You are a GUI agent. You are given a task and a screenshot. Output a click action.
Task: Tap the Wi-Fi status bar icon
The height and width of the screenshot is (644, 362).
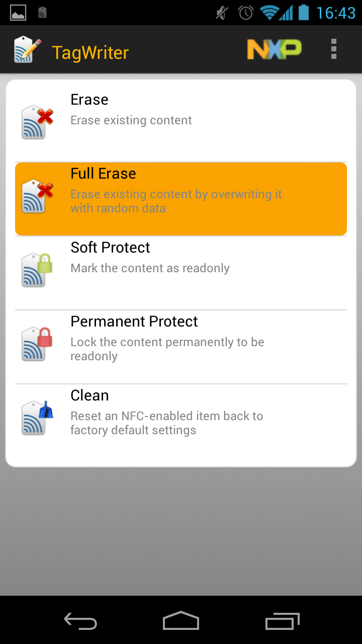[269, 13]
